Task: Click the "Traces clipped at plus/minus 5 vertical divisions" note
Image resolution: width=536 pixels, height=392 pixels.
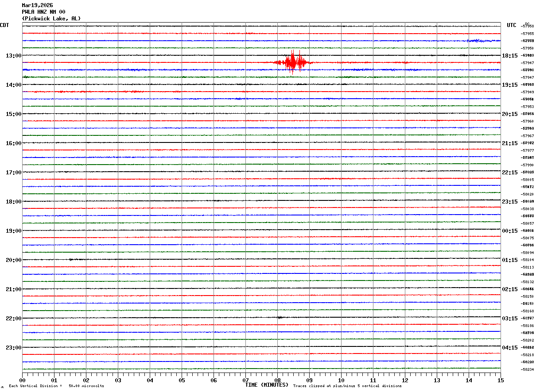Action: click(347, 386)
